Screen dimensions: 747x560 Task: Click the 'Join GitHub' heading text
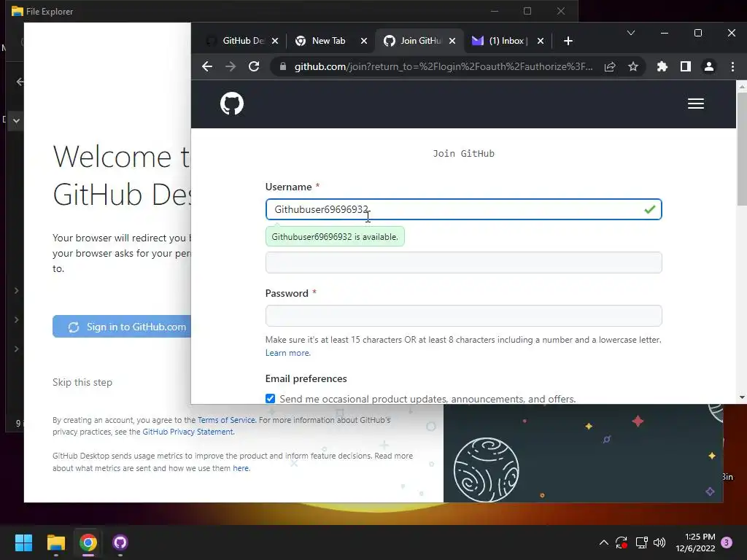coord(463,153)
